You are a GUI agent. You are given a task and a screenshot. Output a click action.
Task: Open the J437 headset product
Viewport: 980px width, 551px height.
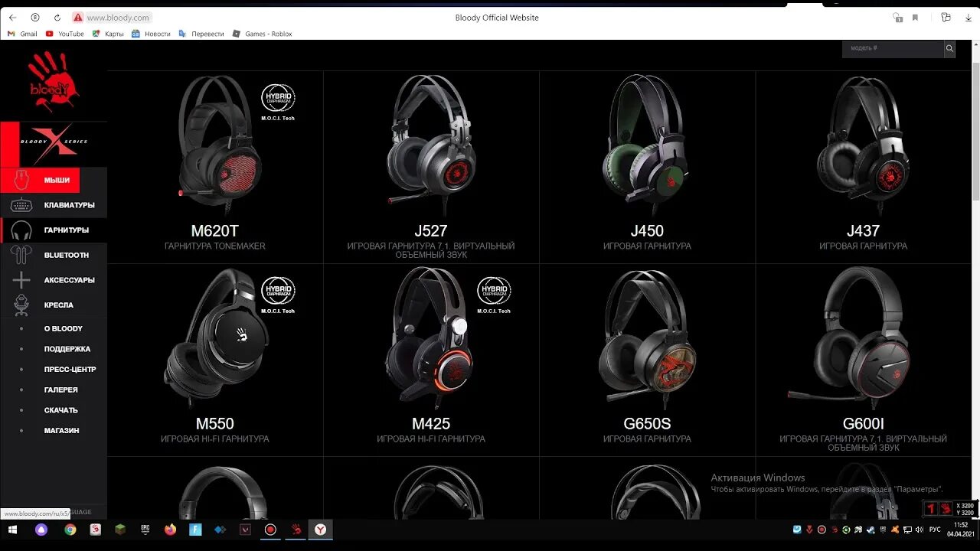click(x=863, y=168)
